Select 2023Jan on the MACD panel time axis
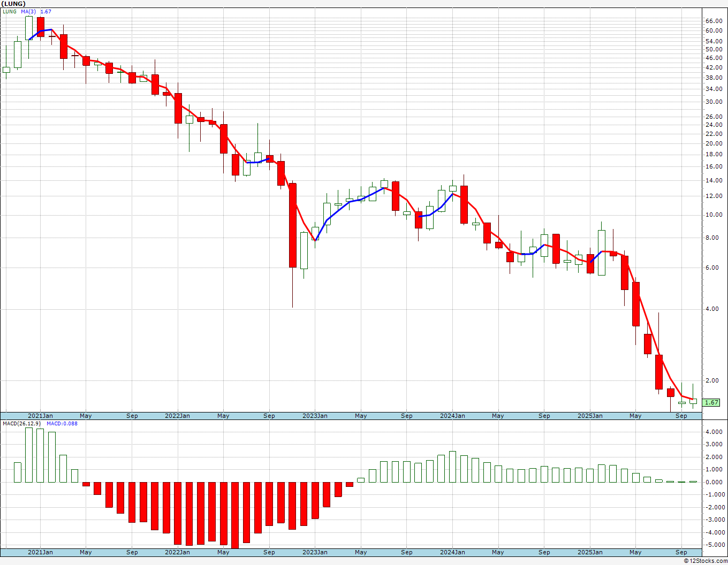Screen dimensions: 728x565 coord(315,552)
